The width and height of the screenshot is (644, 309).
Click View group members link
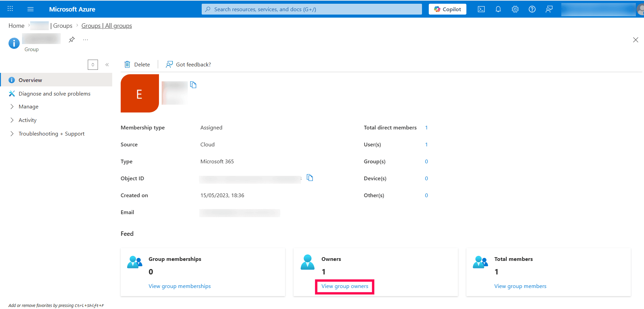520,286
